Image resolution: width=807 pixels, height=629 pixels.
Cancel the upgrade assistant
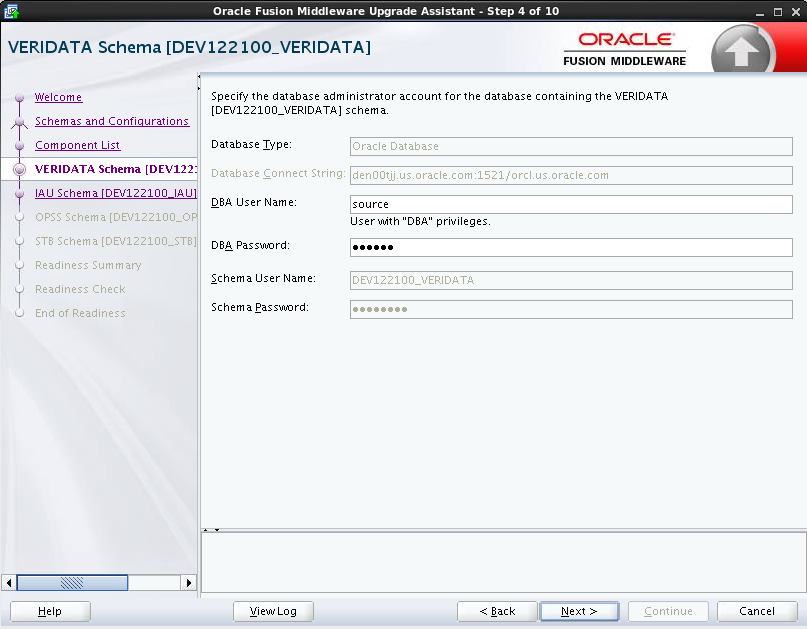pyautogui.click(x=757, y=611)
